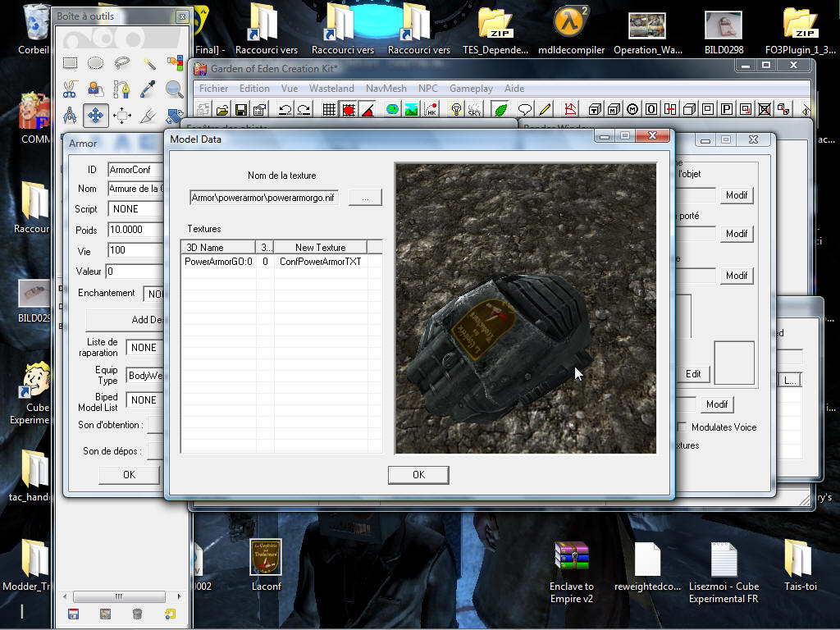The image size is (840, 630).
Task: Click the Undo arrow in GECK toolbar
Action: [285, 110]
